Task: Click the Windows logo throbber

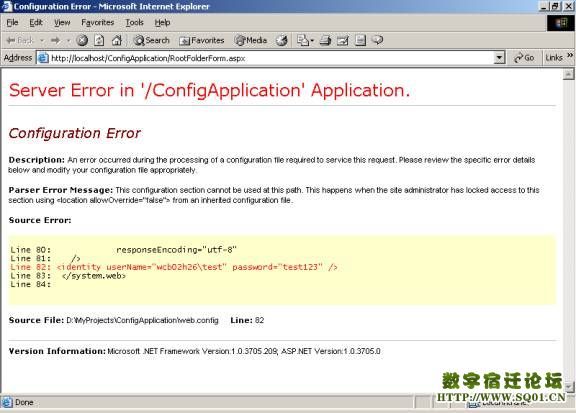Action: pyautogui.click(x=561, y=23)
